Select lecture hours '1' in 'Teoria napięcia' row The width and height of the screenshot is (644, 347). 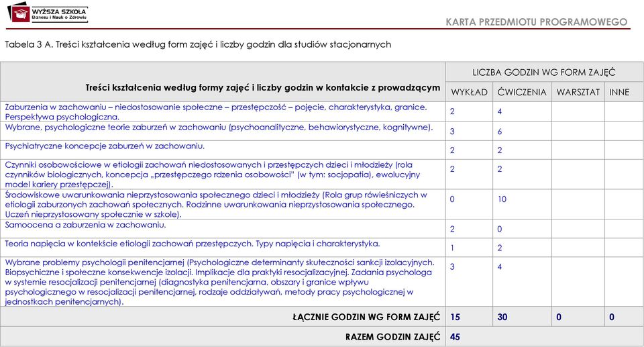click(x=452, y=248)
